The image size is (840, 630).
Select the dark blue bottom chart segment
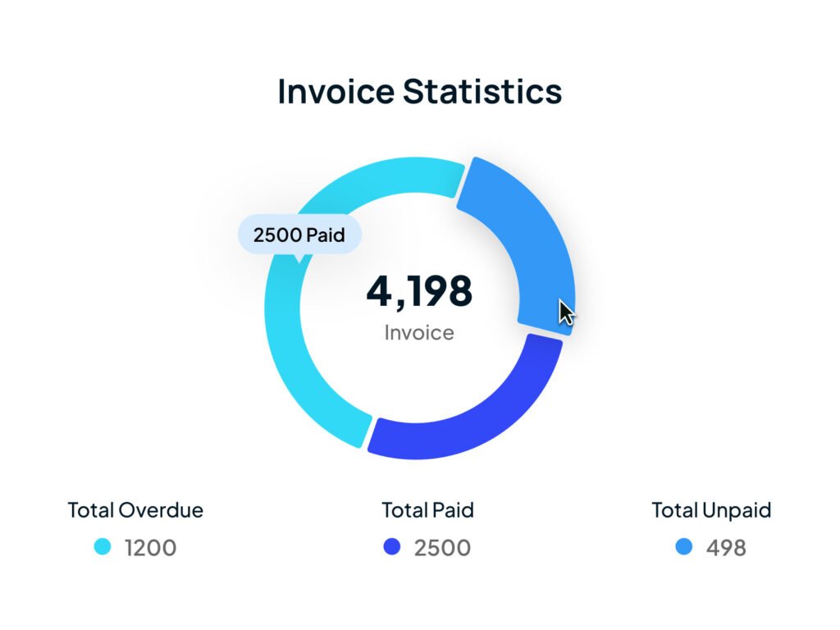pyautogui.click(x=476, y=417)
